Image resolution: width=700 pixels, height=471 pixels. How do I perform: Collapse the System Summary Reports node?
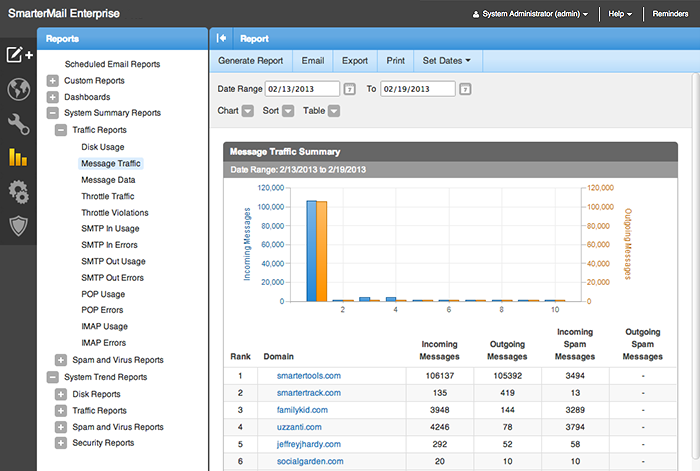[53, 113]
